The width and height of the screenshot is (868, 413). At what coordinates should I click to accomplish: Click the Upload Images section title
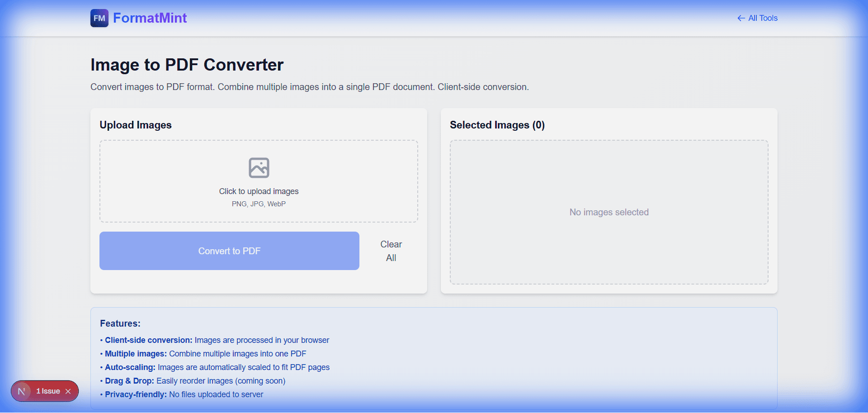coord(135,125)
